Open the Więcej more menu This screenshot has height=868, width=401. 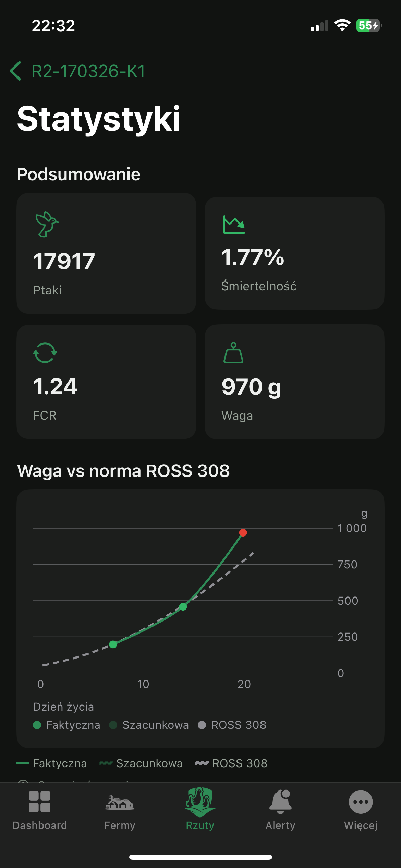361,809
